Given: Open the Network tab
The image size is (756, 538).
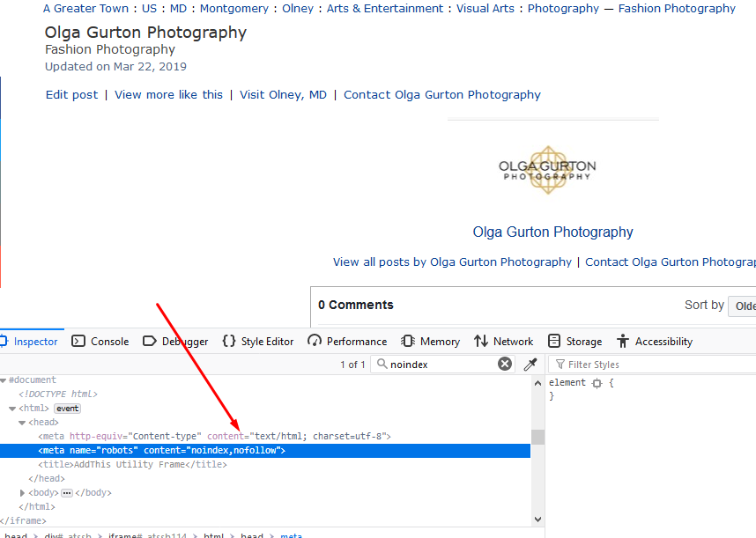Looking at the screenshot, I should [x=503, y=342].
